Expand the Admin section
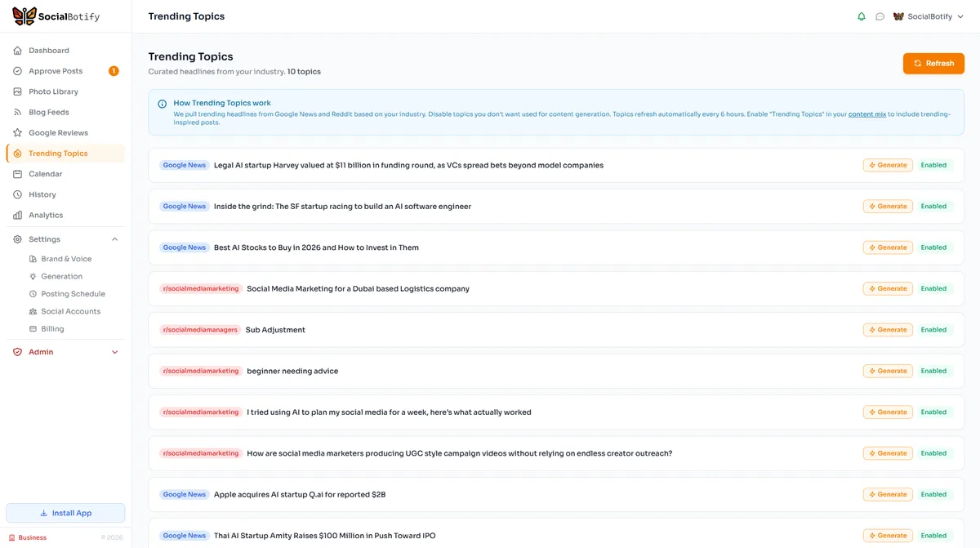 click(x=114, y=351)
